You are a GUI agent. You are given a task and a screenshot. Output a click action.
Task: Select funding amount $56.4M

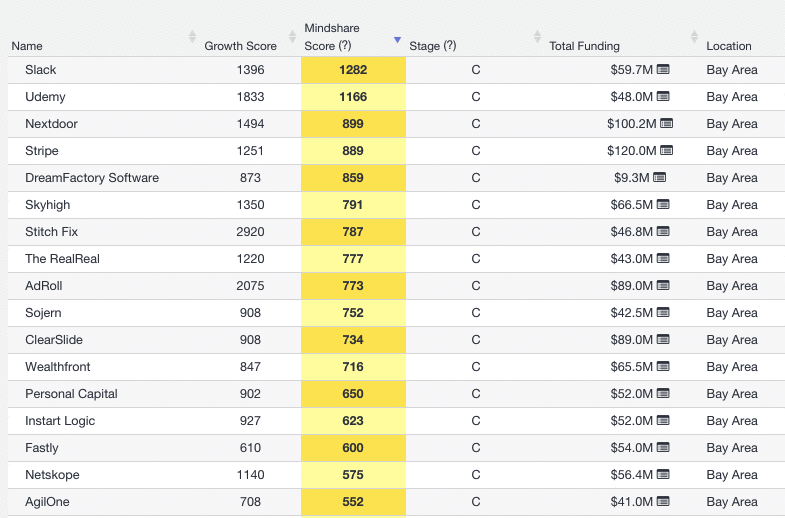(631, 475)
